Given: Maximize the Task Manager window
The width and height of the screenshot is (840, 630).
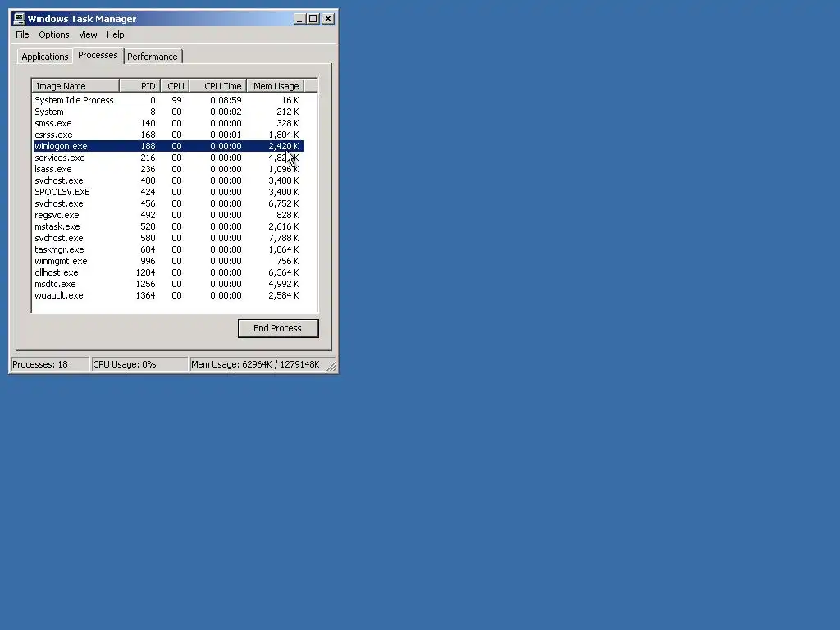Looking at the screenshot, I should coord(313,19).
